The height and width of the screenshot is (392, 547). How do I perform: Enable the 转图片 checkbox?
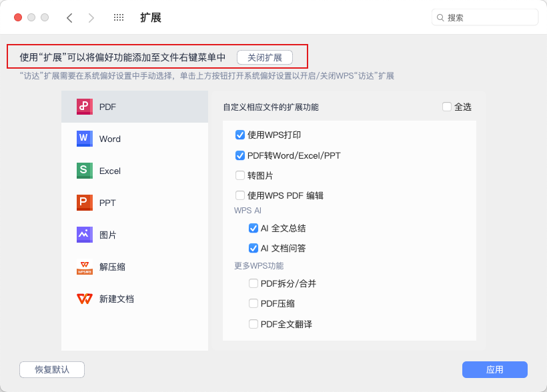[x=240, y=175]
